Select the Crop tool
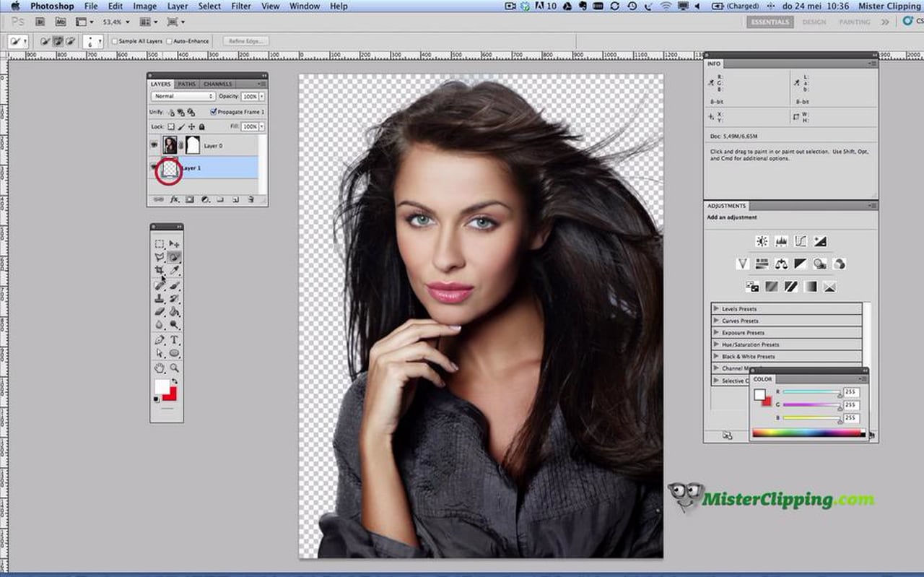The image size is (924, 577). (160, 270)
